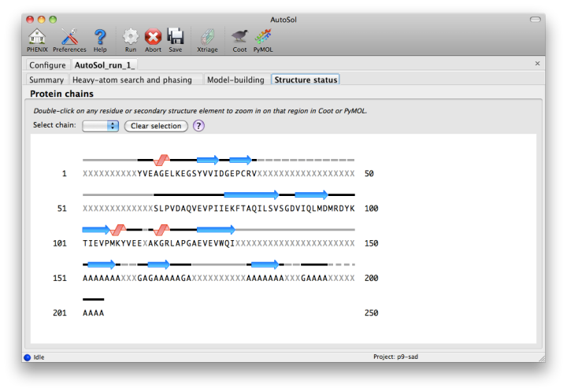Viewport: 567px width, 392px height.
Task: Click the first red helix in row 1
Action: 161,160
